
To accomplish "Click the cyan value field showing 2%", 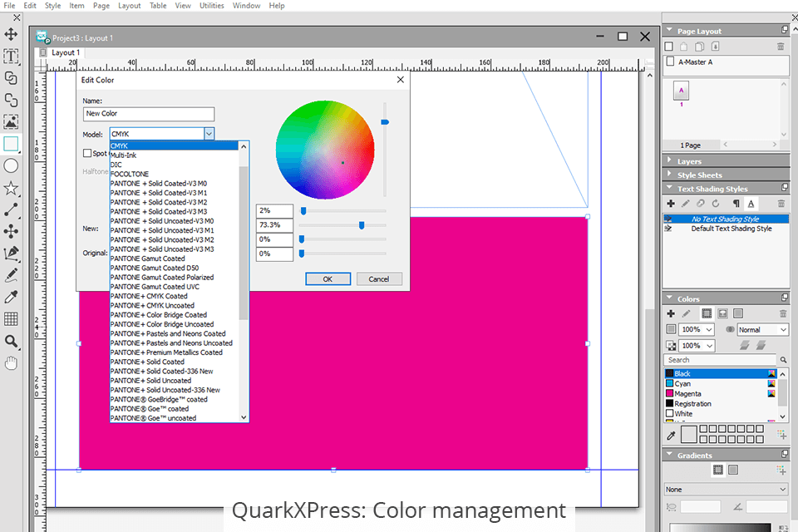I will coord(274,211).
